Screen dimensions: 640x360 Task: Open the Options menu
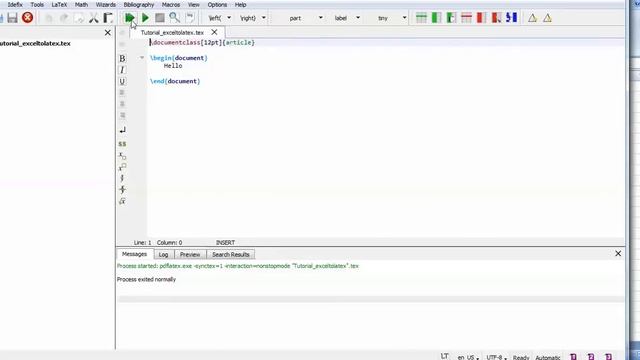tap(217, 4)
